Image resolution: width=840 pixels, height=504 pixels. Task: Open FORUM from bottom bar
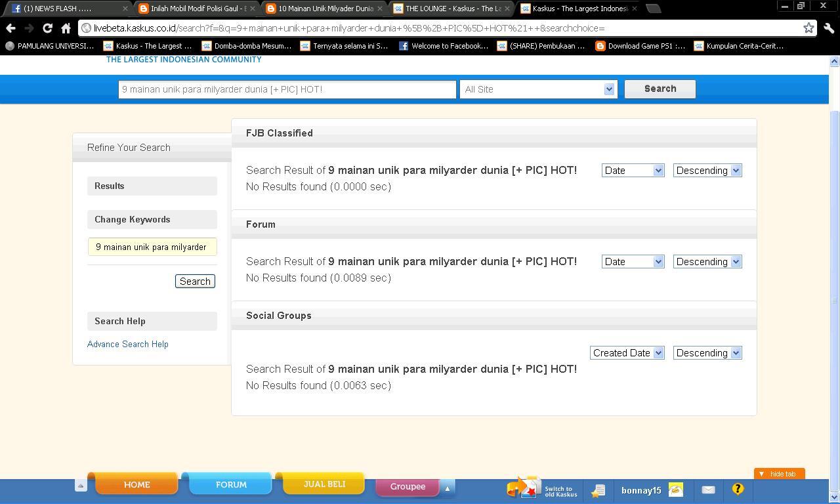(x=231, y=484)
